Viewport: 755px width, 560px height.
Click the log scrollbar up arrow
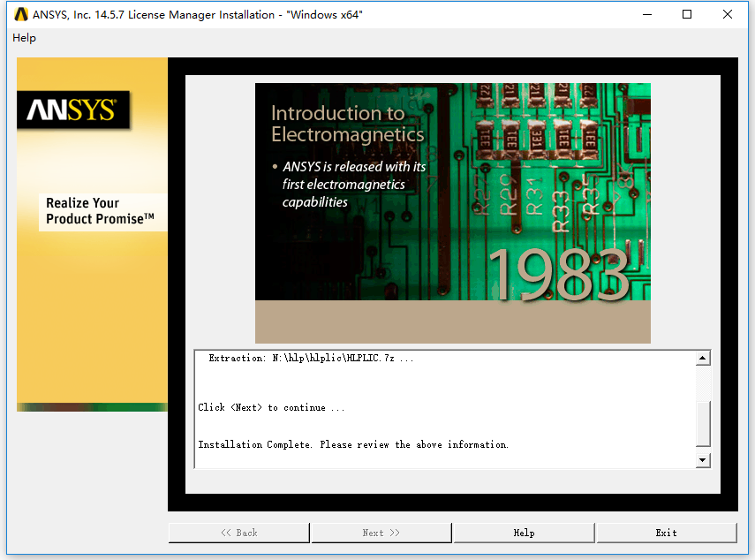coord(703,358)
